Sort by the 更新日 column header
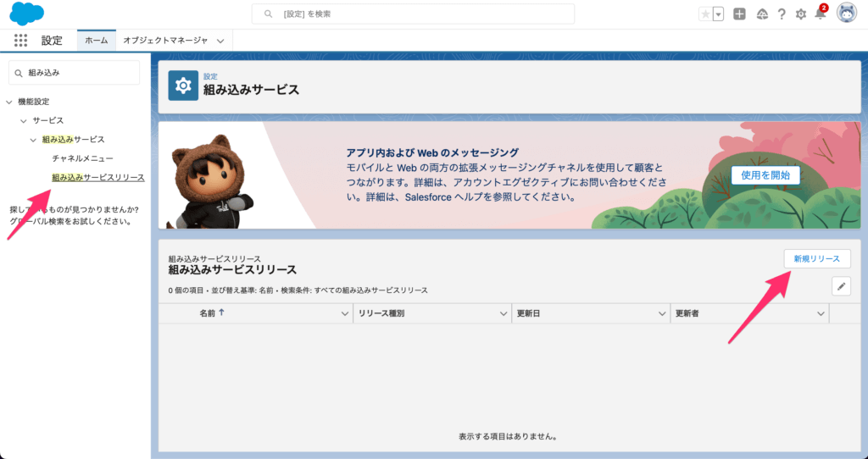This screenshot has height=459, width=868. click(x=528, y=313)
